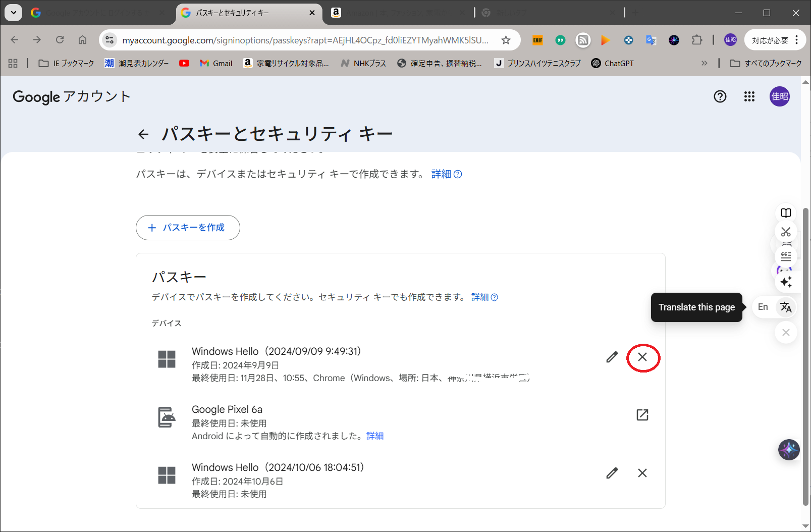811x532 pixels.
Task: Edit the Windows Hello 2024/09/09 passkey name
Action: [612, 357]
